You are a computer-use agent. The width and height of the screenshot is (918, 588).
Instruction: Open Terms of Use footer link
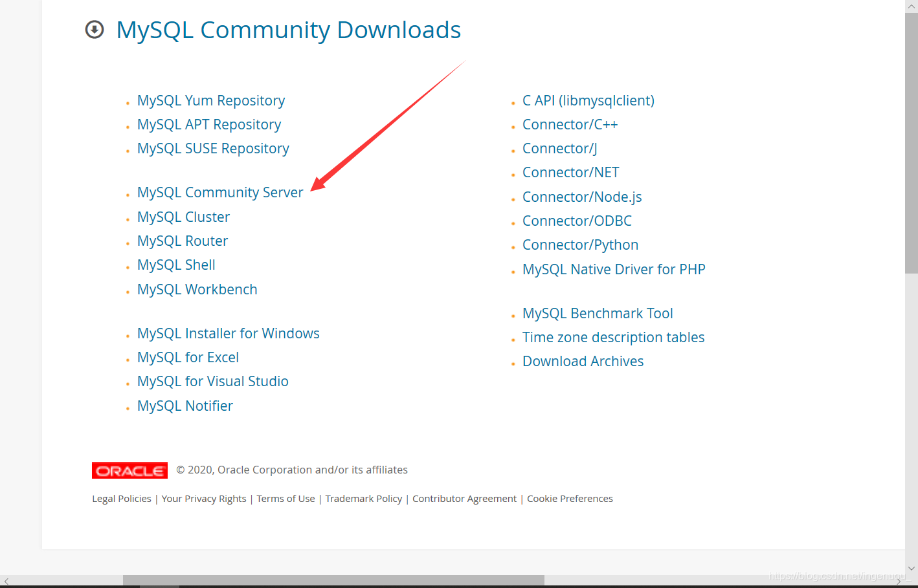pos(285,499)
